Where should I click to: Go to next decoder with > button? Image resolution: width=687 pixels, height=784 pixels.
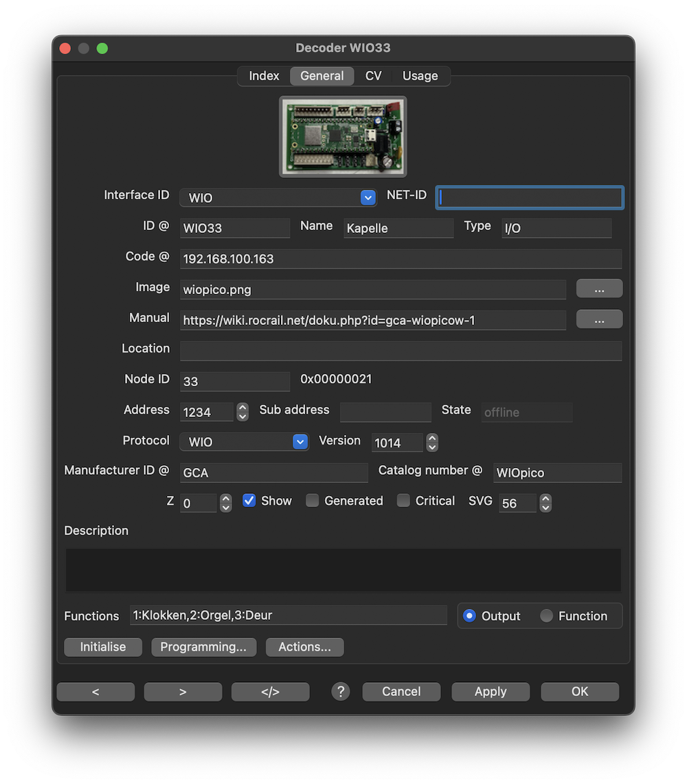click(x=183, y=691)
